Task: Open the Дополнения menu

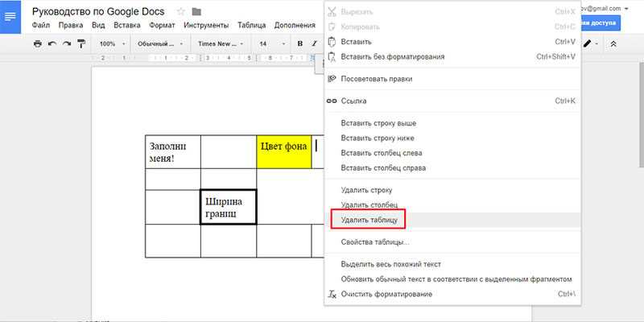Action: (295, 25)
